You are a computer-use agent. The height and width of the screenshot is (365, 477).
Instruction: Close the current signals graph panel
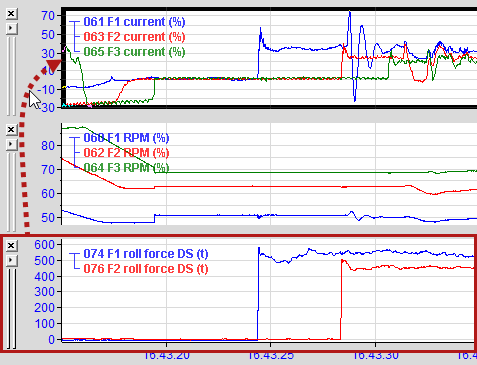click(11, 14)
